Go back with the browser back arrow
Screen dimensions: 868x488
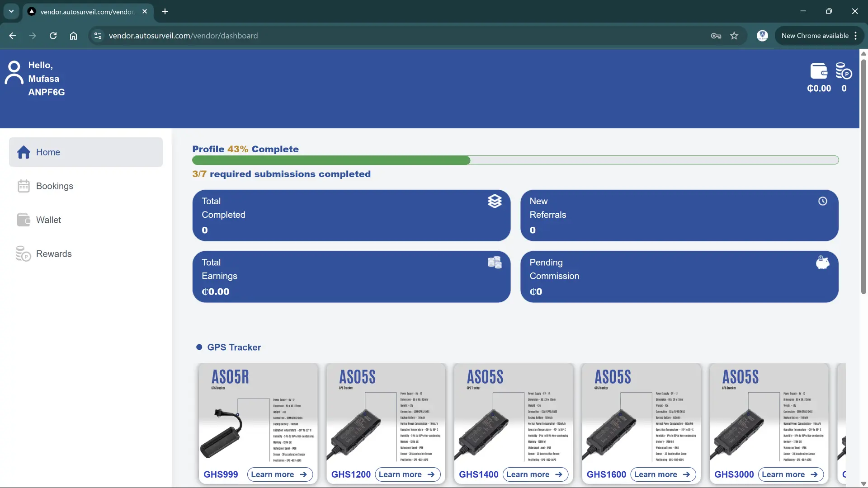click(13, 36)
